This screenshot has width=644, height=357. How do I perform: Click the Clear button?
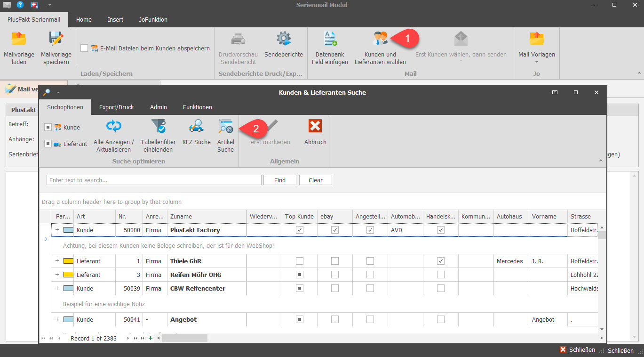point(315,180)
